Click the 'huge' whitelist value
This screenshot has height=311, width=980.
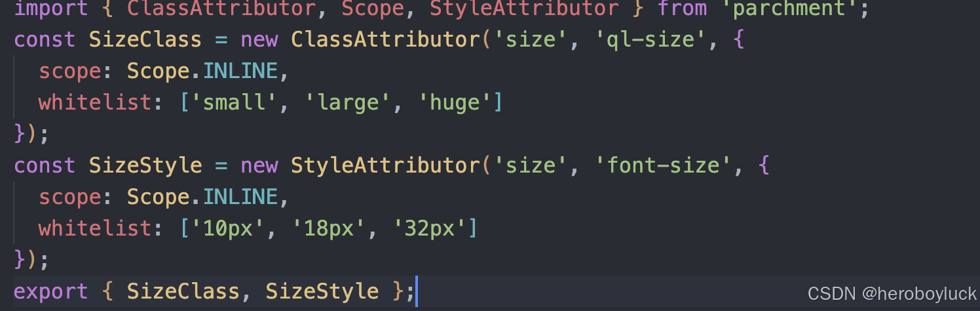pos(454,102)
